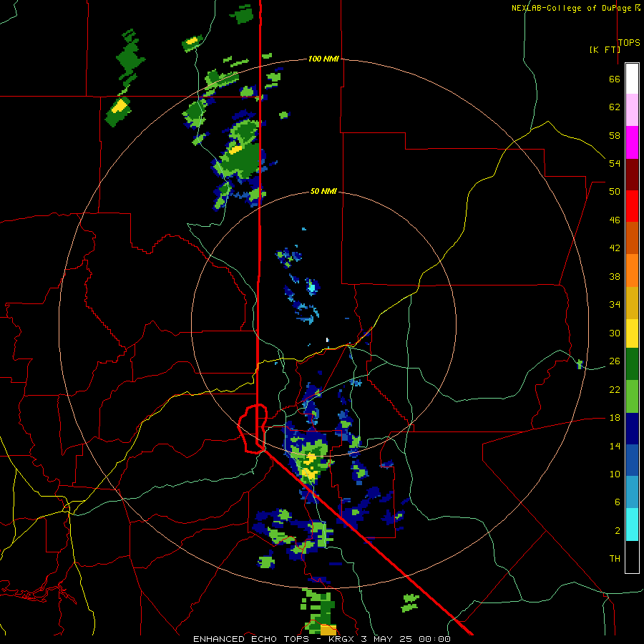The height and width of the screenshot is (644, 644).
Task: Click the TOPS legend title
Action: click(629, 42)
